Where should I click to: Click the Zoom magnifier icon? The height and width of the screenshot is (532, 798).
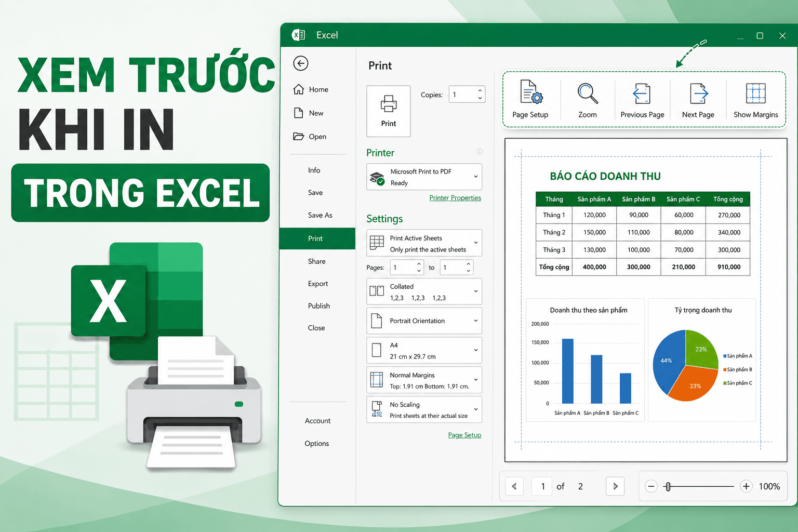click(588, 94)
